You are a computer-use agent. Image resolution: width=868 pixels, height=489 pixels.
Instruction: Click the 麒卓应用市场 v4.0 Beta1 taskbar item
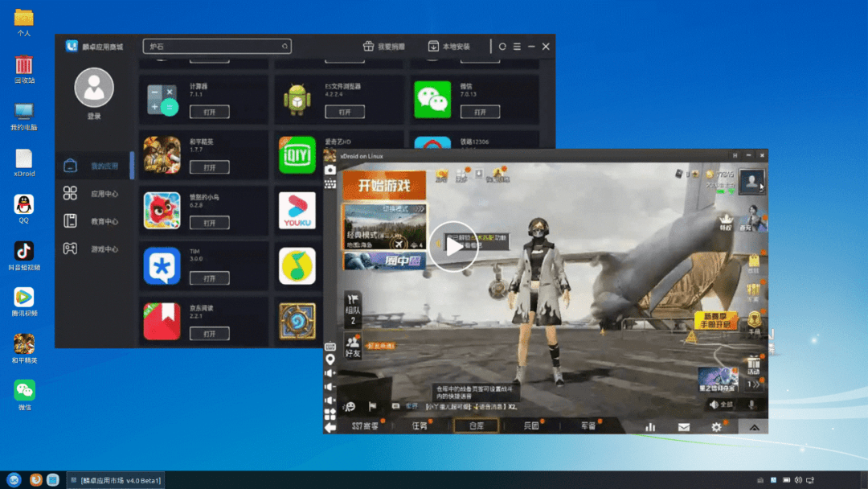(116, 480)
